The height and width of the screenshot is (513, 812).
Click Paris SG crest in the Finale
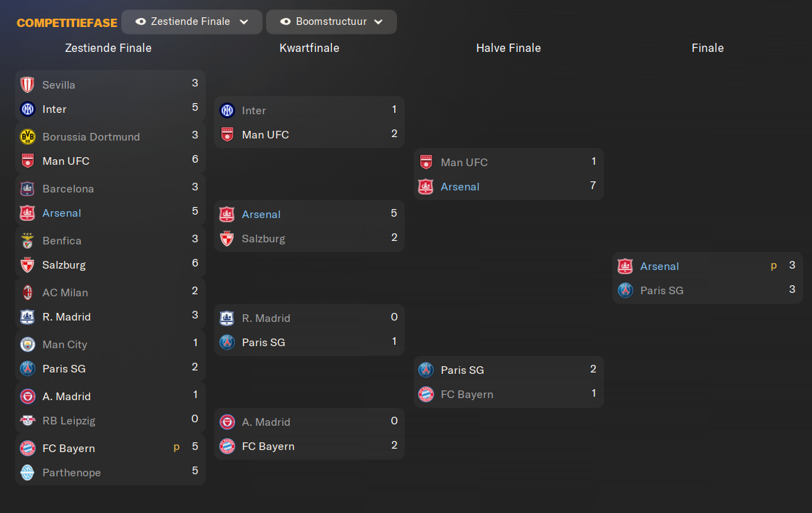pos(626,290)
